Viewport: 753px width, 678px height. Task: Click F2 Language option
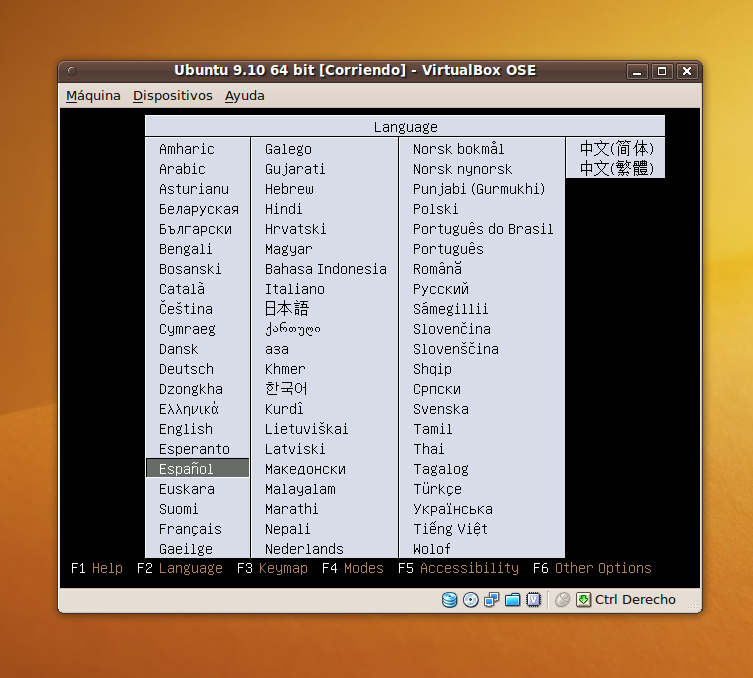point(180,568)
